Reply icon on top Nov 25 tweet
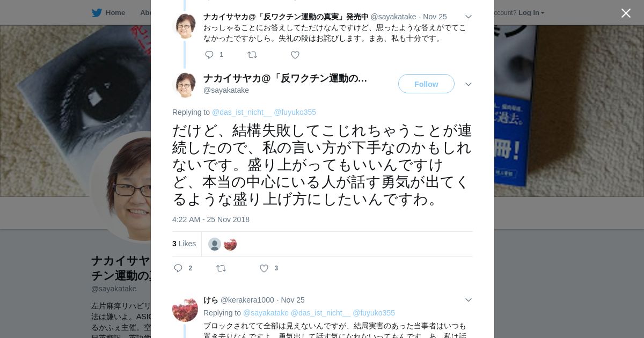644x338 pixels. 209,55
